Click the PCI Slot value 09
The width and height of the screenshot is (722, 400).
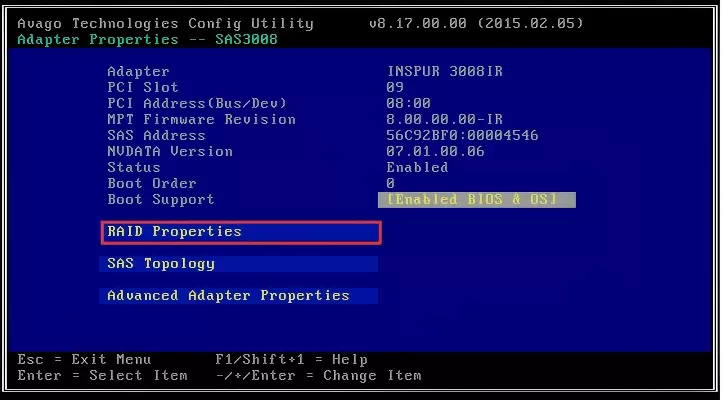(x=394, y=88)
